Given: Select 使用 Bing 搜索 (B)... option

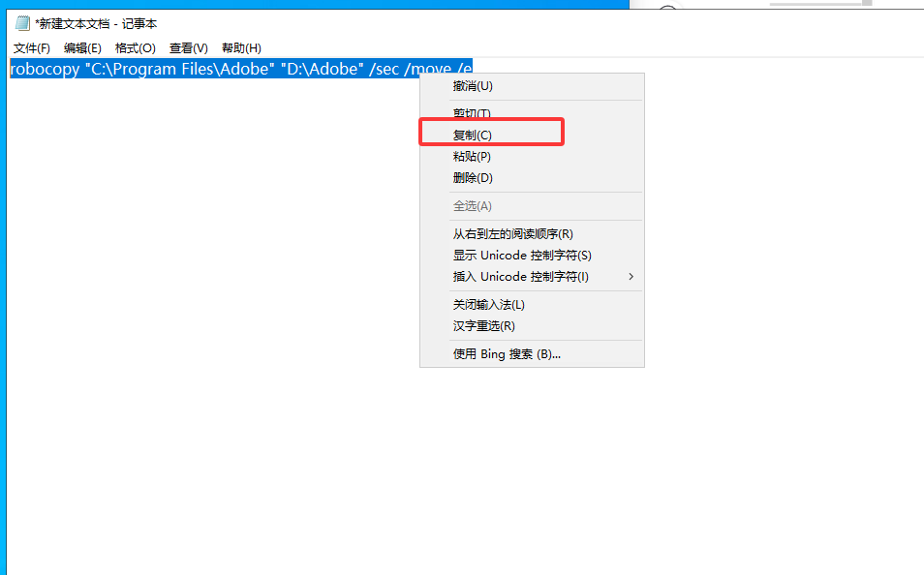Looking at the screenshot, I should point(532,354).
